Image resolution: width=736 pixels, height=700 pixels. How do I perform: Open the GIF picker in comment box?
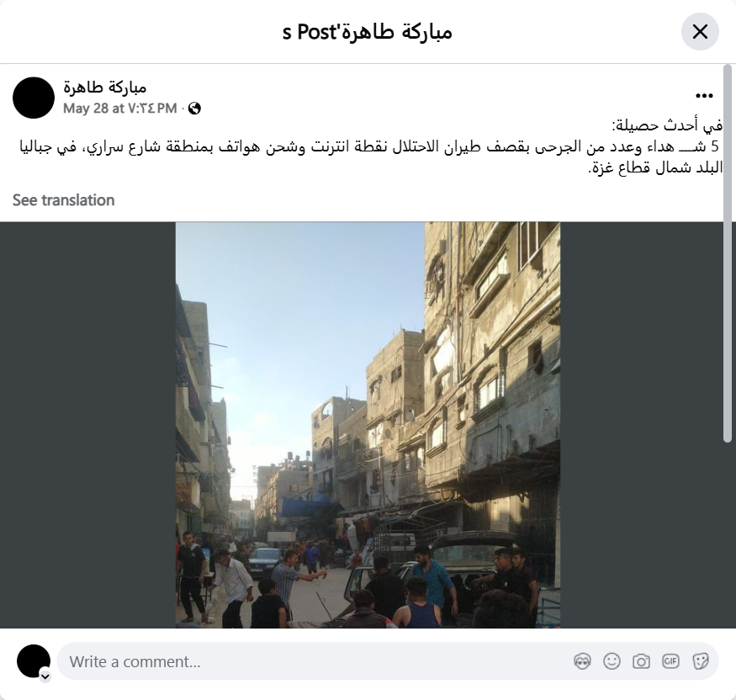click(x=670, y=661)
